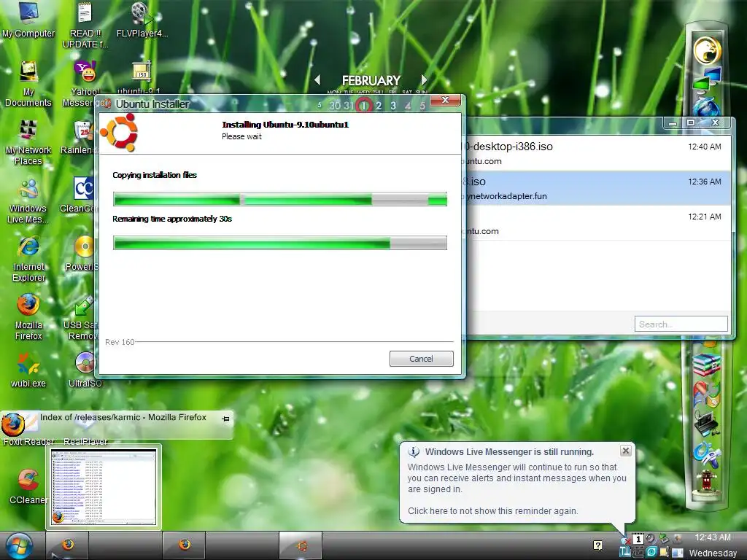Click the pin icon on Firefox preview
This screenshot has height=560, width=747.
[225, 419]
